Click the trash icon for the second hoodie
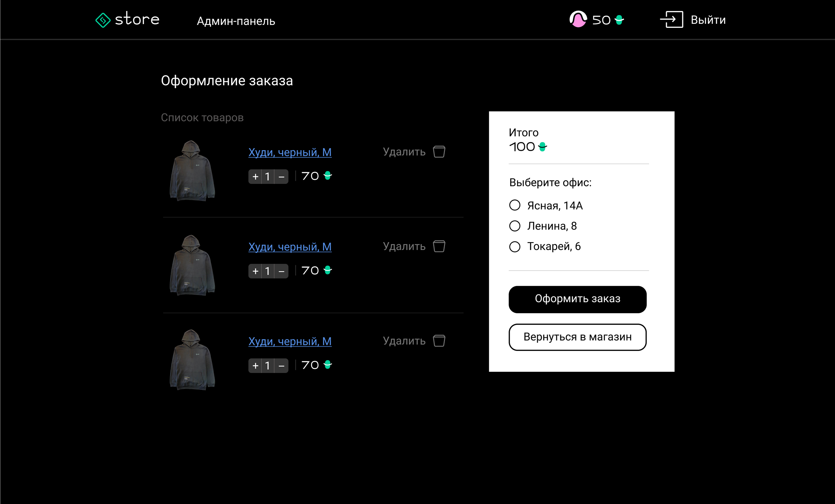 pos(439,246)
